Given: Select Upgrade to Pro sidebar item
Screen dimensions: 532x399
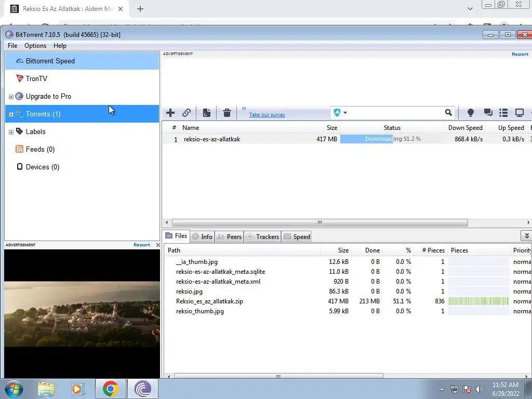Looking at the screenshot, I should pyautogui.click(x=82, y=96).
